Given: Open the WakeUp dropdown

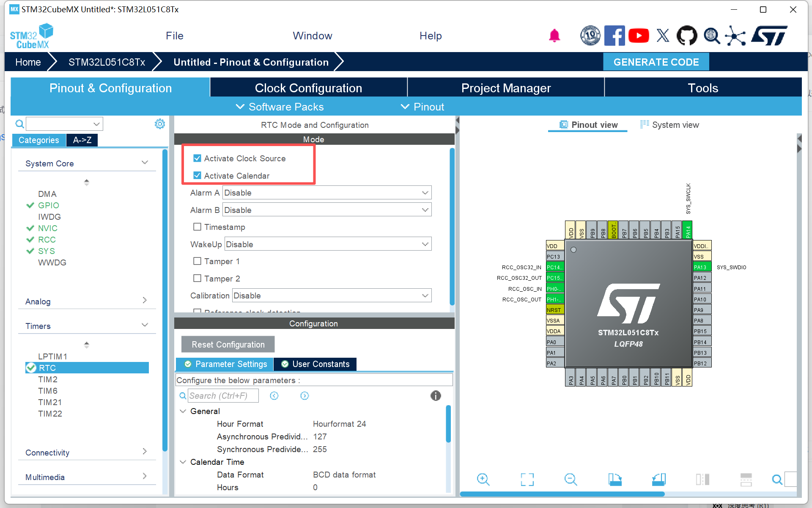Looking at the screenshot, I should click(328, 244).
